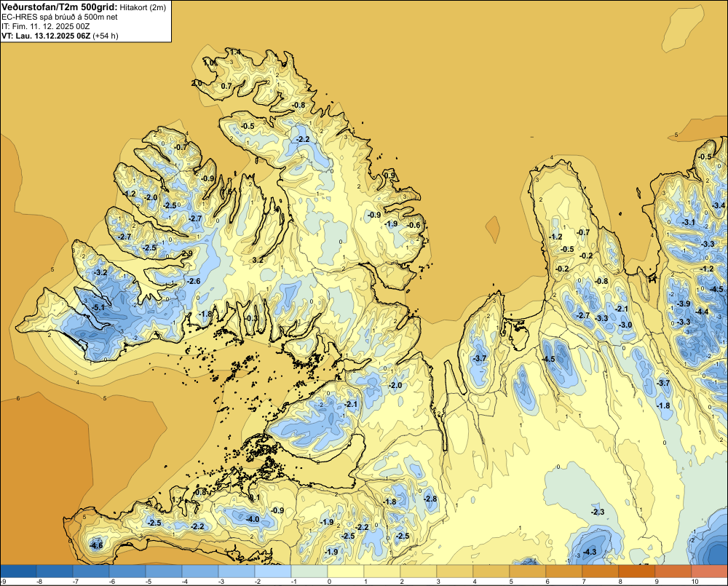The width and height of the screenshot is (728, 586).
Task: Click the temperature value '-0.6'
Action: coord(414,225)
